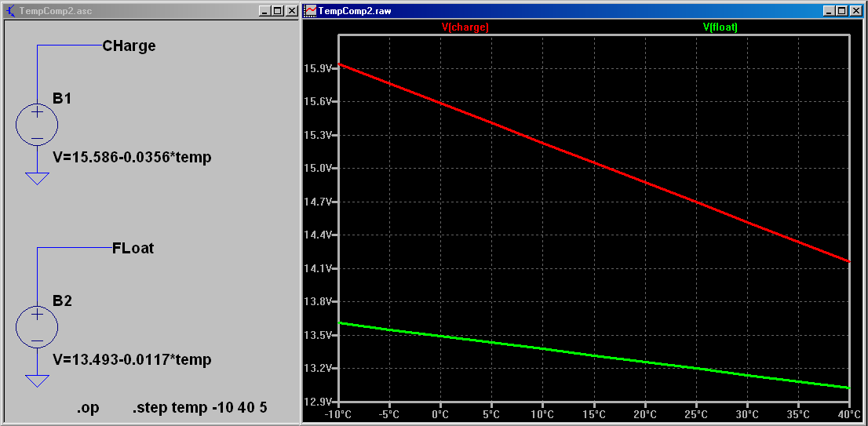Viewport: 868px width, 426px height.
Task: Click the 35°C horizontal axis label
Action: point(797,413)
